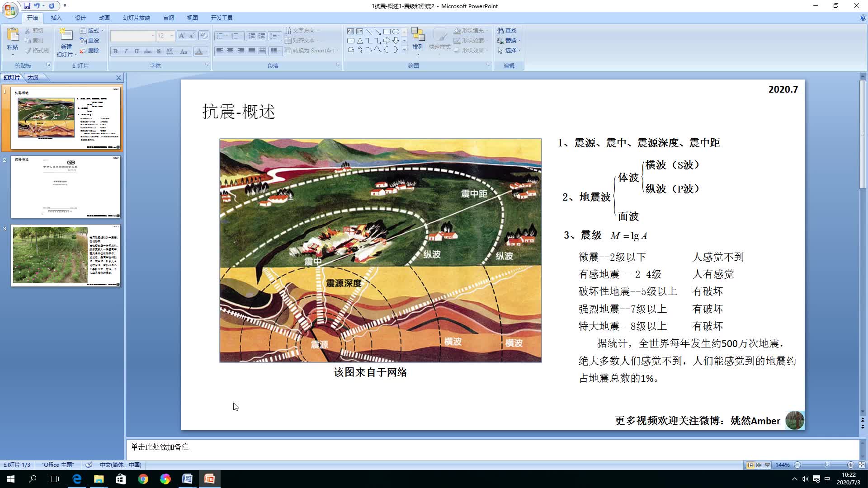Pick the oval shape
Viewport: 868px width, 488px height.
pyautogui.click(x=396, y=32)
